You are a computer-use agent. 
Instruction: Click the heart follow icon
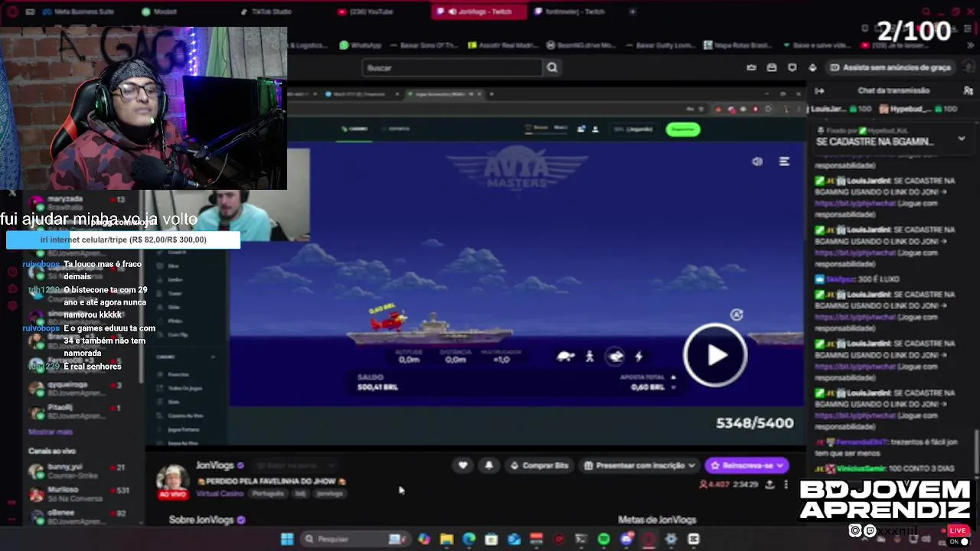pyautogui.click(x=463, y=465)
